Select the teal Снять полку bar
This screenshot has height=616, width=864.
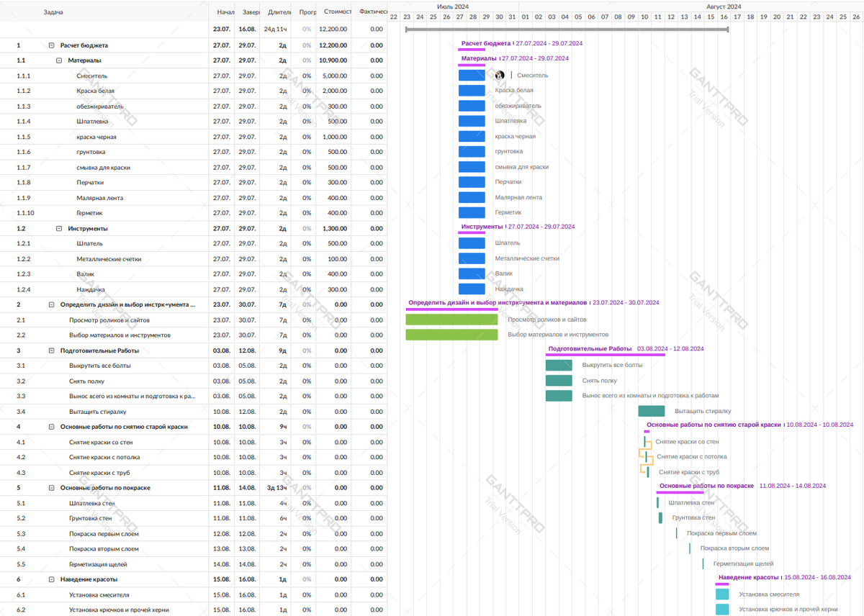(x=559, y=381)
